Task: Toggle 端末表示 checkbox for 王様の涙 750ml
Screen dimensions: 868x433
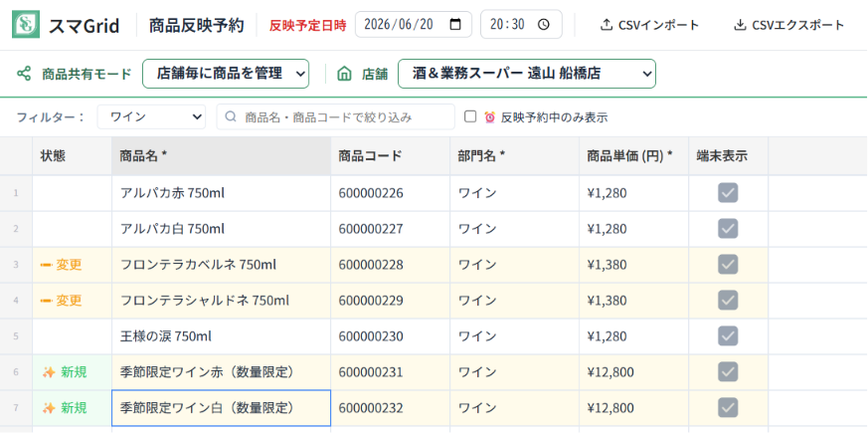Action: (x=728, y=336)
